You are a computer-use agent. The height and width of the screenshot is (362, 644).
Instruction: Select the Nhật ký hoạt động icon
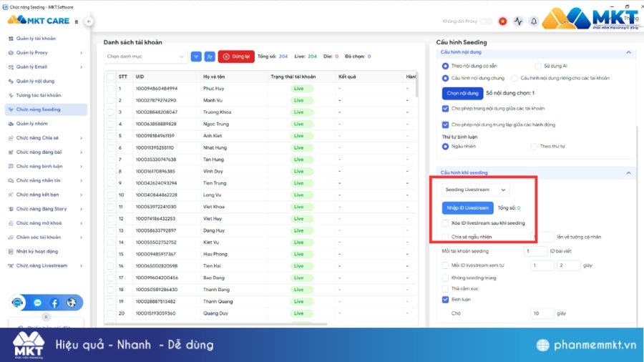click(x=11, y=252)
